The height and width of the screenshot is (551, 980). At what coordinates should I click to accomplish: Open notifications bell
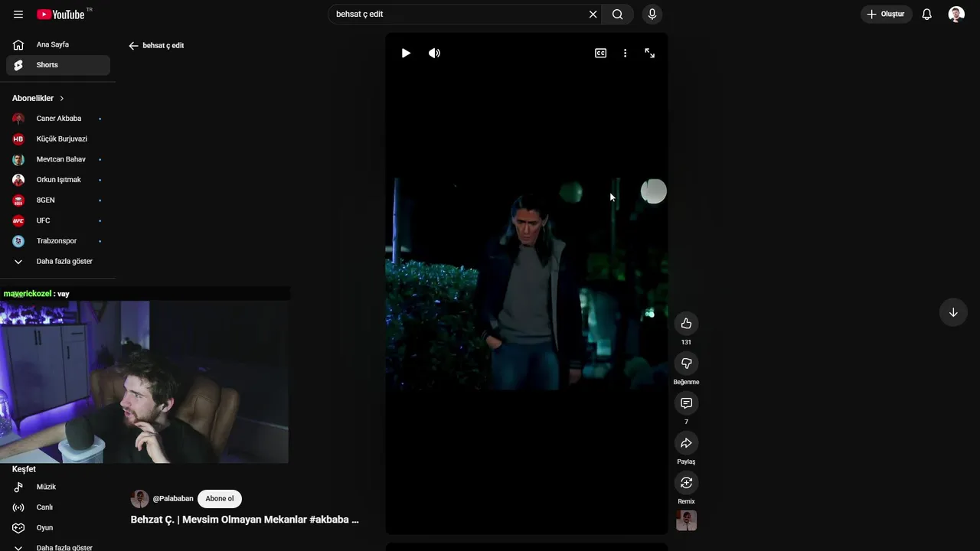(926, 15)
